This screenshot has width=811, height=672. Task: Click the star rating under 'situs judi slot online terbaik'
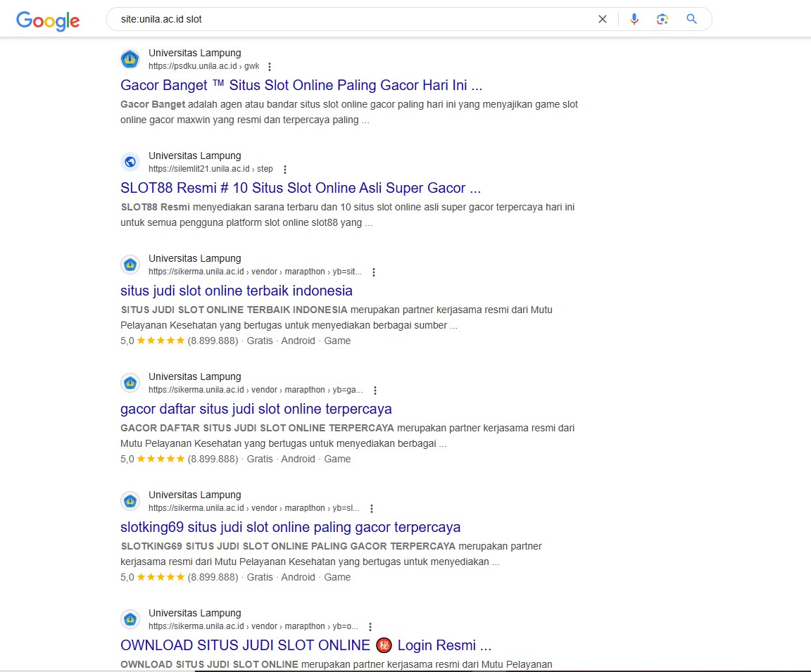coord(161,341)
